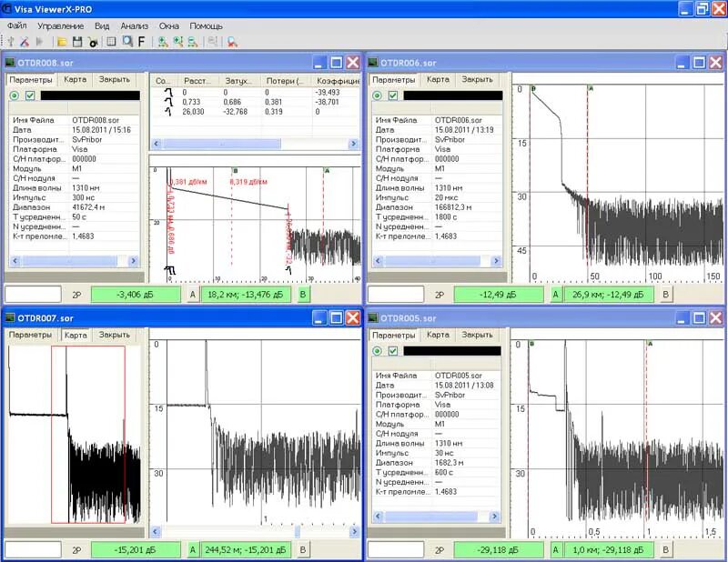Screen dimensions: 728x562
Task: Click the third green zoom icon
Action: point(193,42)
